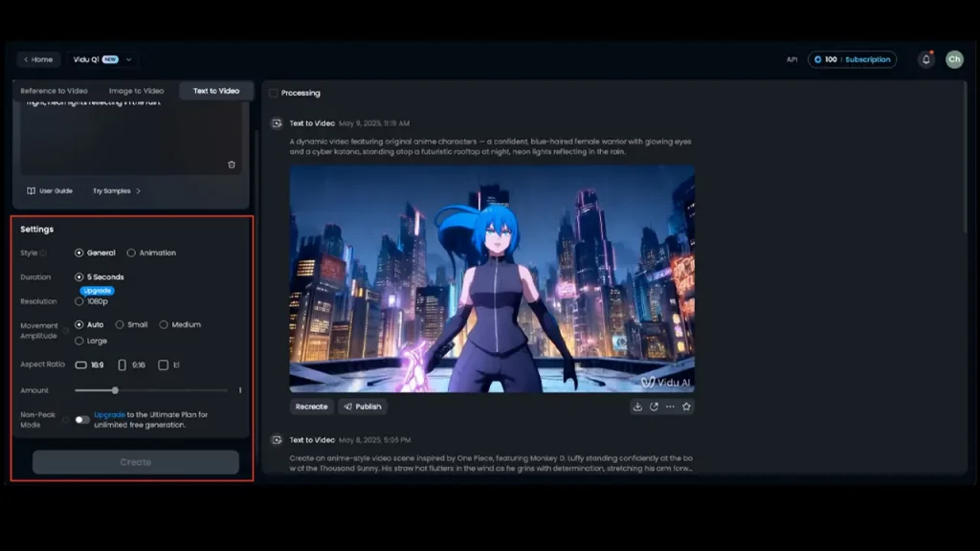The image size is (980, 551).
Task: Click the info icon beside Movement Amplitude
Action: click(66, 330)
